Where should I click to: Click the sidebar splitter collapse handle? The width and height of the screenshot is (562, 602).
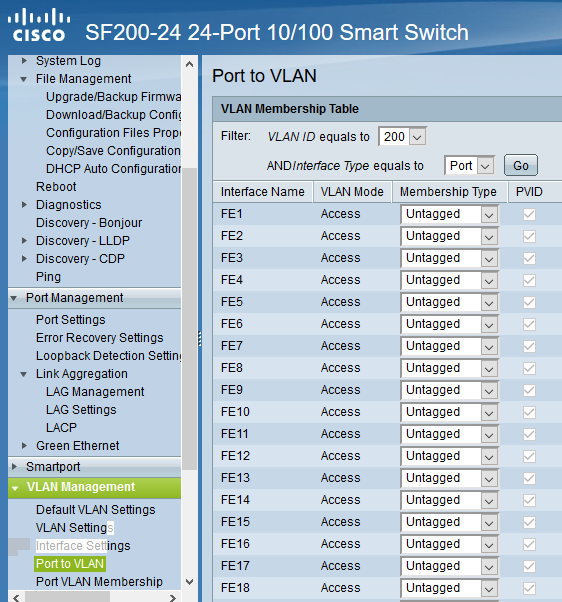[200, 339]
